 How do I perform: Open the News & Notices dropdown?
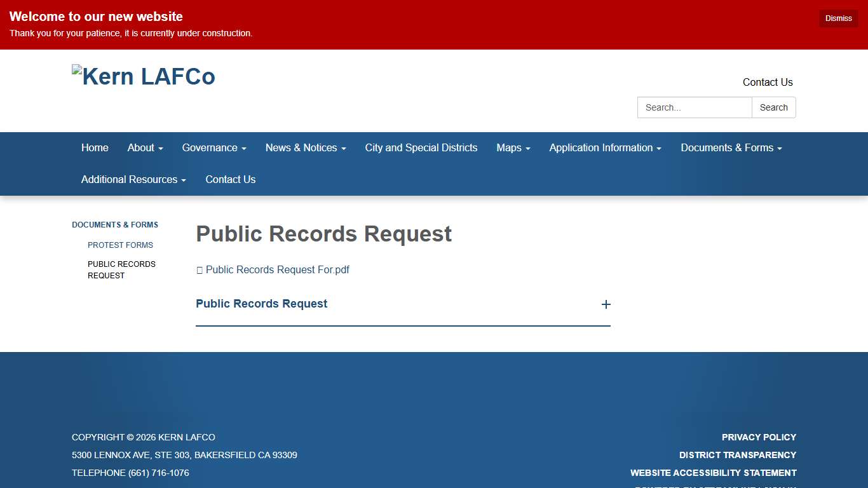305,147
